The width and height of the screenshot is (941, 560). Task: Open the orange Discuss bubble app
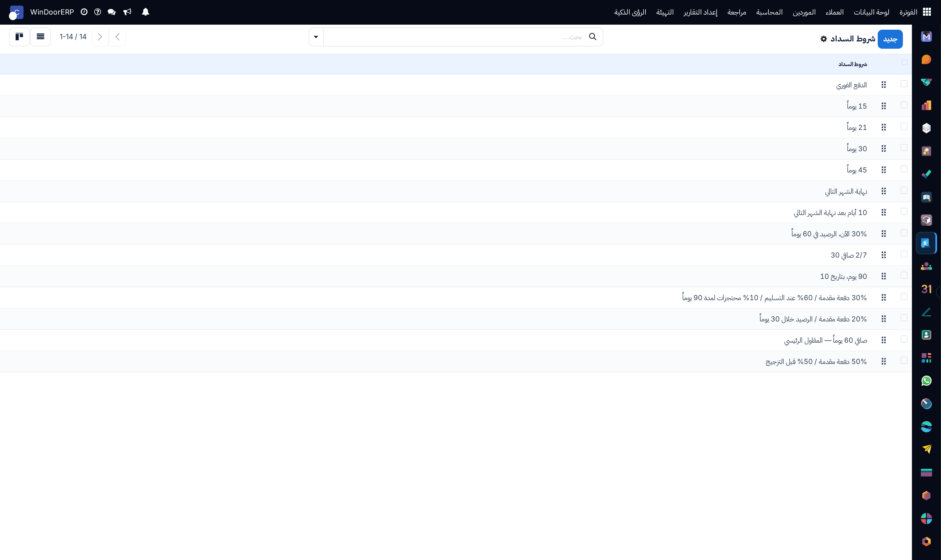pos(926,60)
